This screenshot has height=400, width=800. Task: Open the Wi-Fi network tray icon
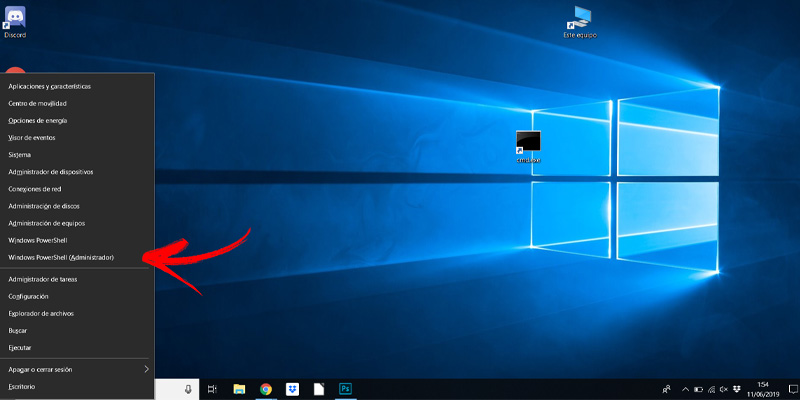(x=711, y=389)
